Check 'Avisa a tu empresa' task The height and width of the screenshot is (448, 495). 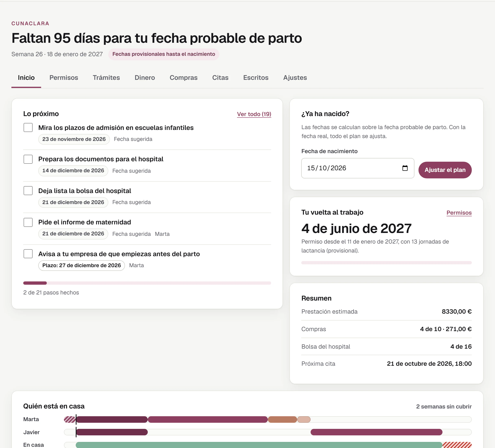28,254
